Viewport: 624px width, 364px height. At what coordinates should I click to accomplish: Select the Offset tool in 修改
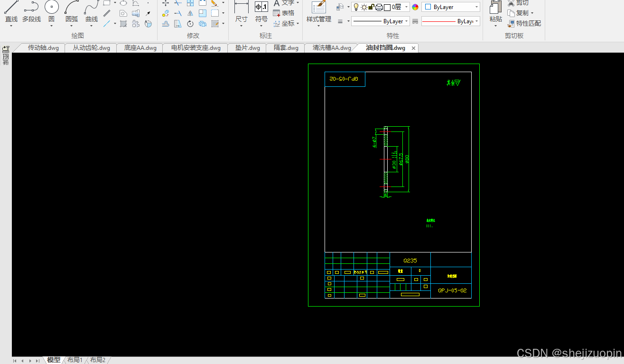coord(166,23)
